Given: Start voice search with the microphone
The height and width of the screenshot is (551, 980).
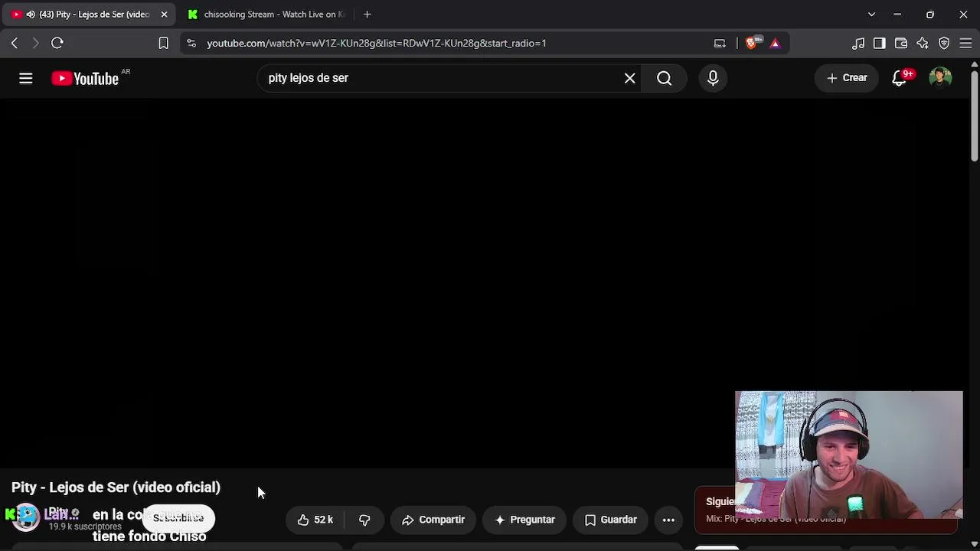Looking at the screenshot, I should 713,78.
